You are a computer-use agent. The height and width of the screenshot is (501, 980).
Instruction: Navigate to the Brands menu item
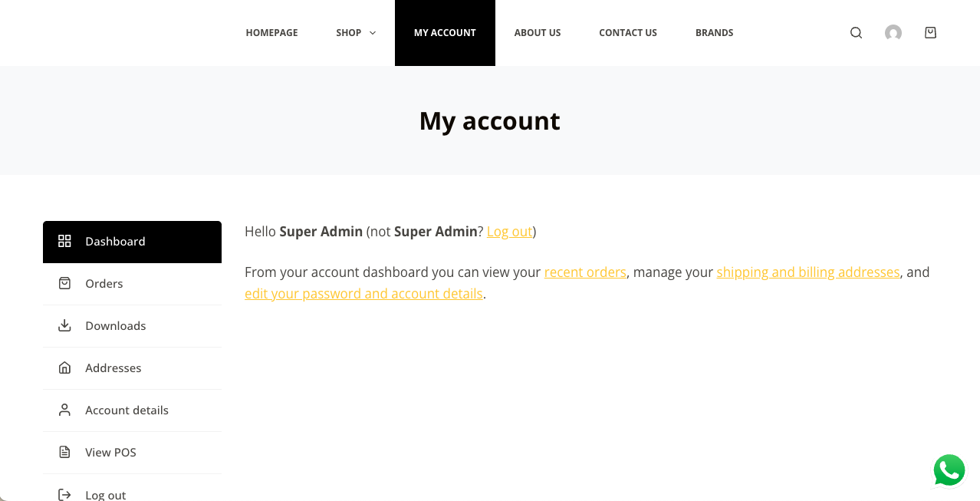(714, 33)
